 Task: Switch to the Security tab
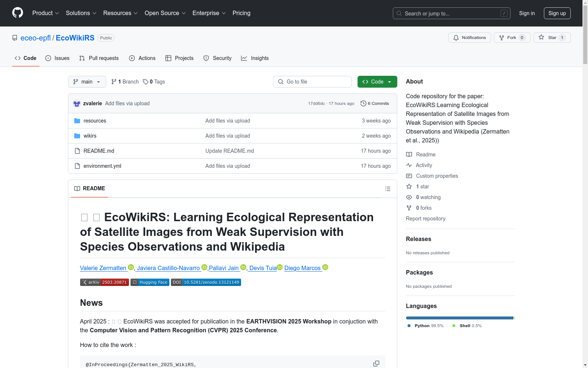(x=218, y=58)
